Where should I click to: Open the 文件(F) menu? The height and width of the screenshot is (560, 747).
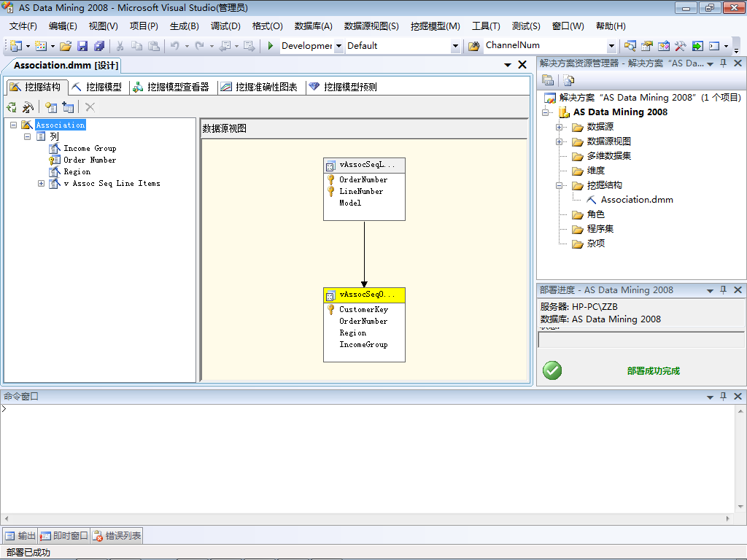click(x=23, y=26)
